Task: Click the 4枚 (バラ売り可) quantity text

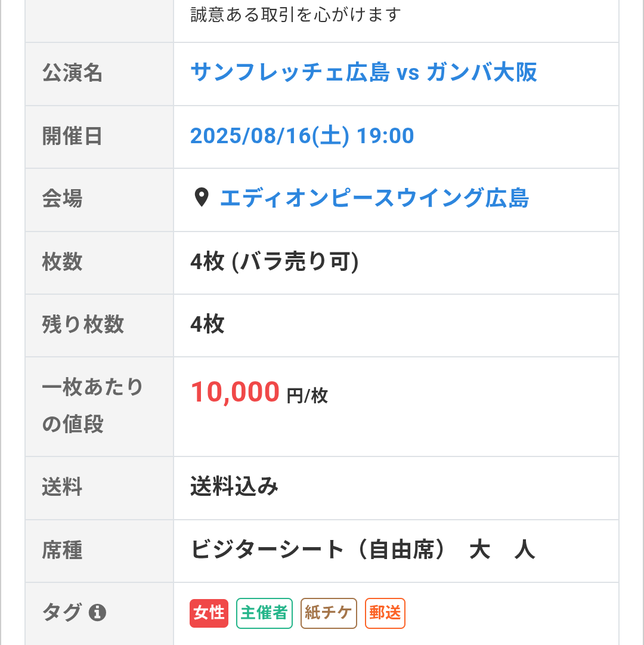Action: click(274, 261)
